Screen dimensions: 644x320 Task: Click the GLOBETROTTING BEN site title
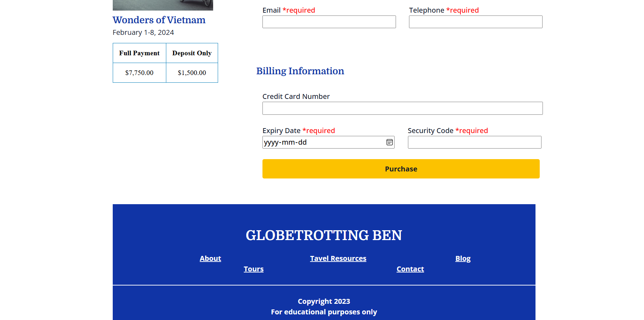click(324, 235)
